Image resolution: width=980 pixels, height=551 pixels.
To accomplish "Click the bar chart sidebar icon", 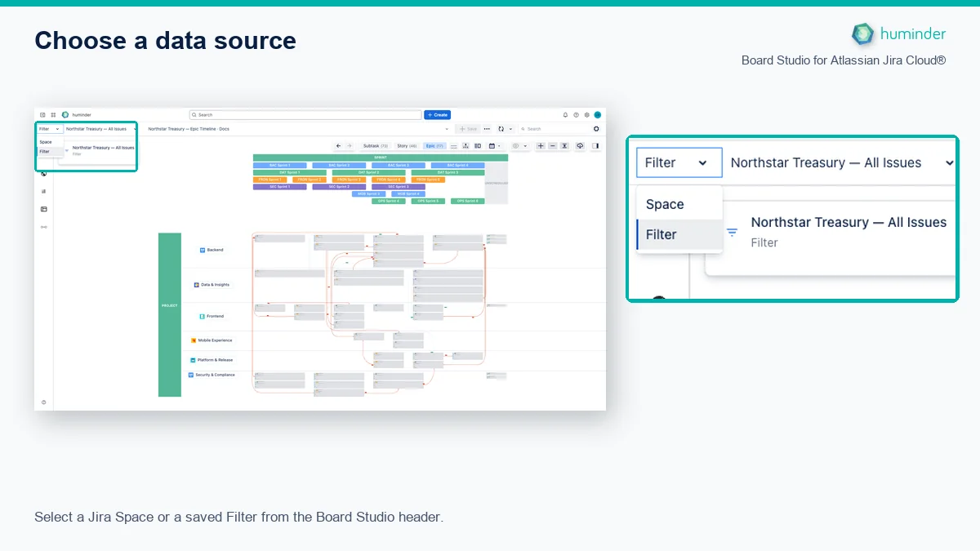I will coord(43,191).
